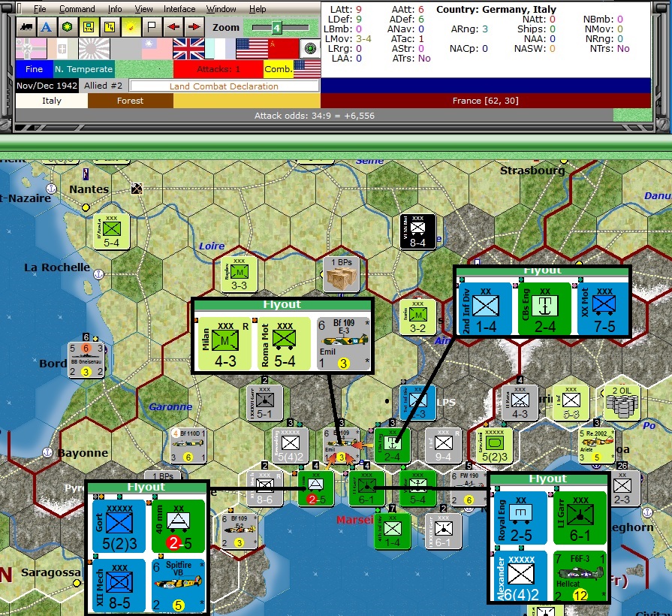Toggle the yellow unit counter display button

pyautogui.click(x=89, y=27)
